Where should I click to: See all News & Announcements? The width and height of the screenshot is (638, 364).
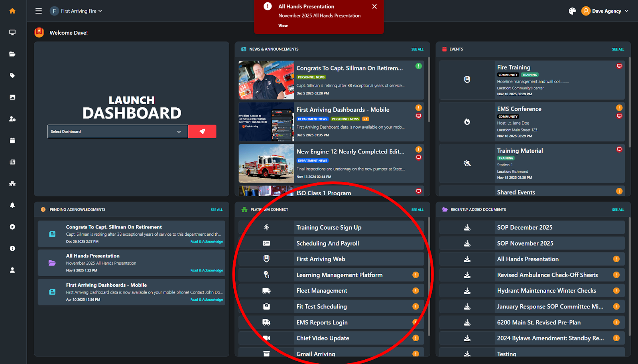(417, 49)
